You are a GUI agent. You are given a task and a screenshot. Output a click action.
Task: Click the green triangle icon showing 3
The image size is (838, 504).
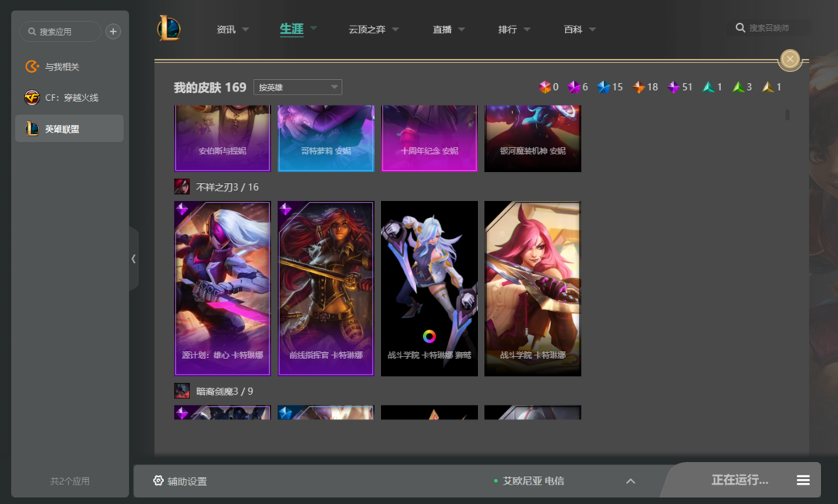coord(738,87)
